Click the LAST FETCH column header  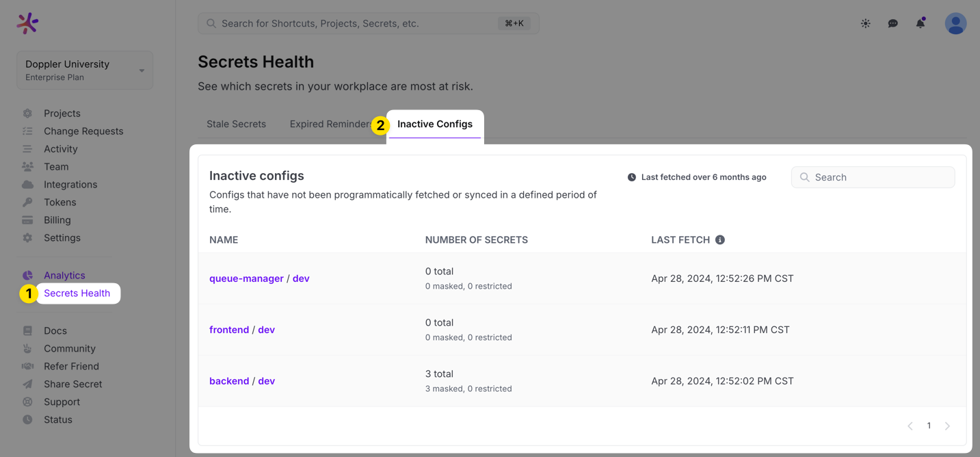pos(680,240)
